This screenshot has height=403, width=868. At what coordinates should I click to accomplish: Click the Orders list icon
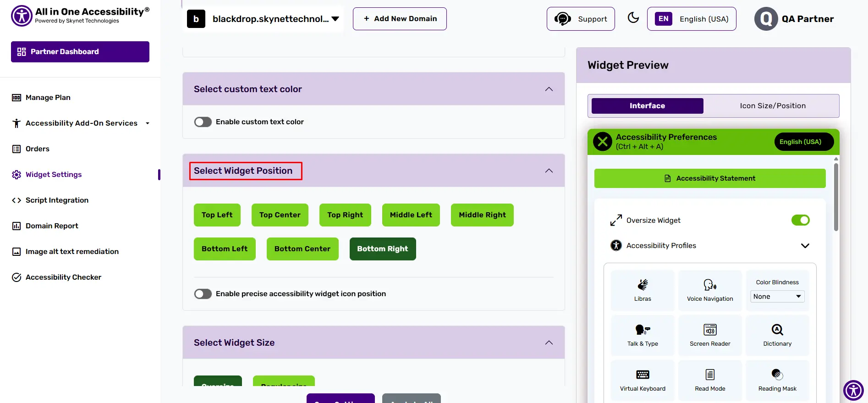(16, 149)
